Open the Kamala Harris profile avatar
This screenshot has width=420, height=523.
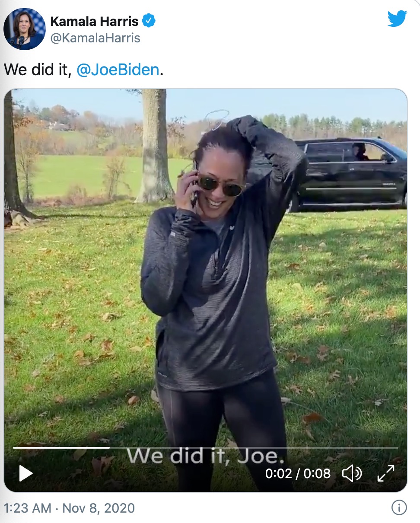tap(25, 29)
